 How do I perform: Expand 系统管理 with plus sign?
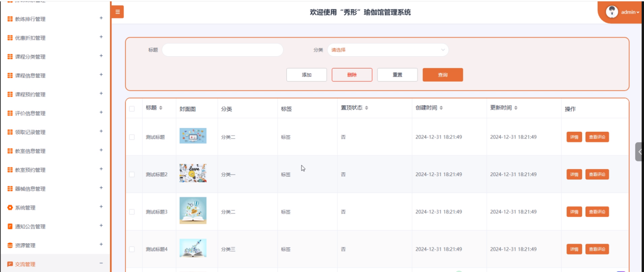[101, 207]
